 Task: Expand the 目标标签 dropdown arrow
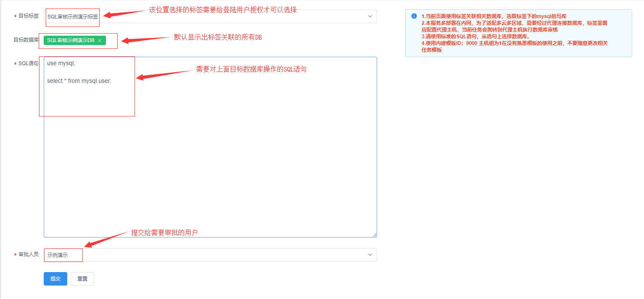pyautogui.click(x=370, y=16)
